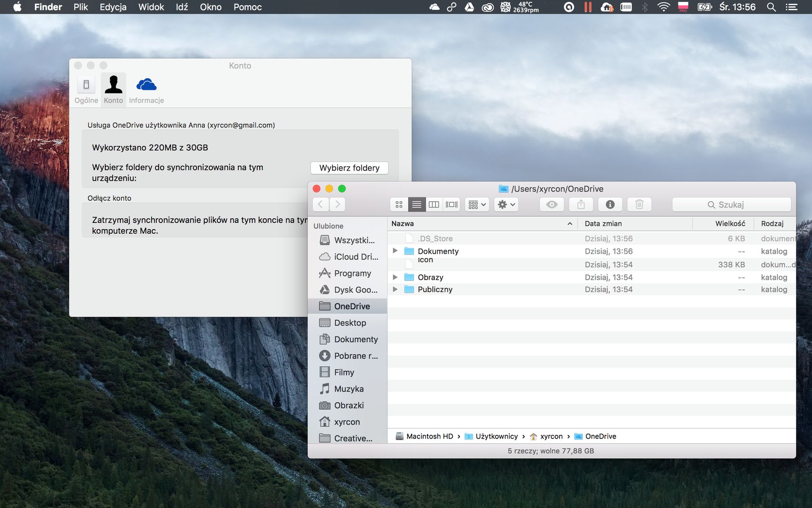Select OneDrive in Finder sidebar
Image resolution: width=812 pixels, height=508 pixels.
[x=347, y=306]
